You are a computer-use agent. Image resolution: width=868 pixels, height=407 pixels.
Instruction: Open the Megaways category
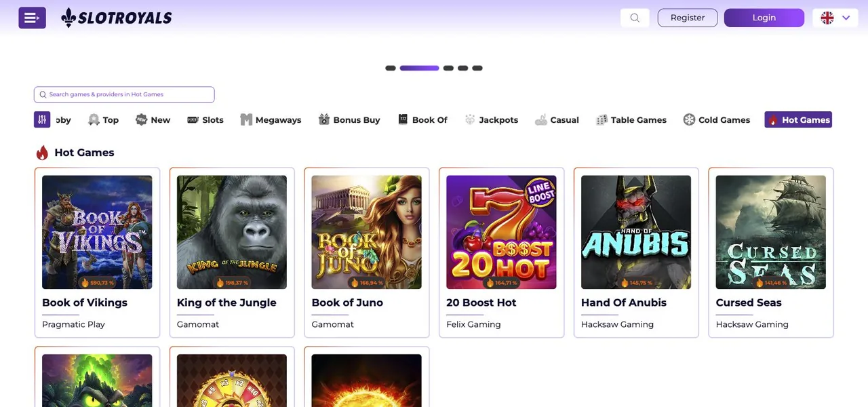point(271,119)
